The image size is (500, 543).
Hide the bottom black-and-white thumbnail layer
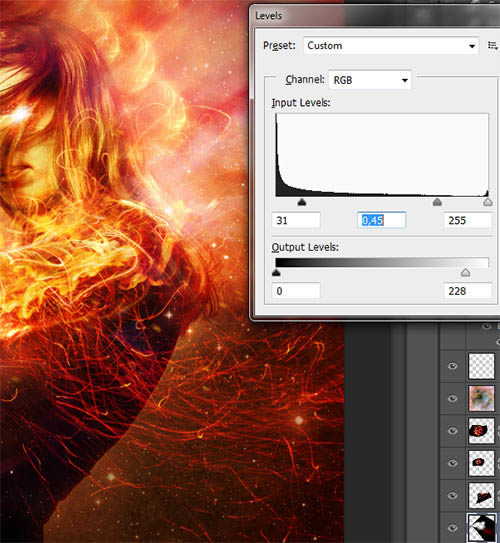click(x=453, y=528)
